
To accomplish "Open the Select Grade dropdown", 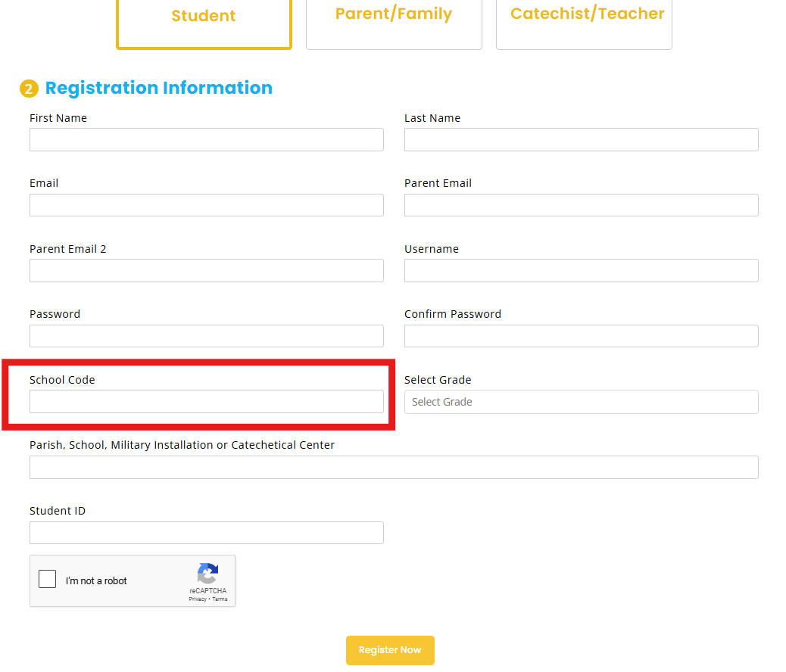I will [x=581, y=402].
